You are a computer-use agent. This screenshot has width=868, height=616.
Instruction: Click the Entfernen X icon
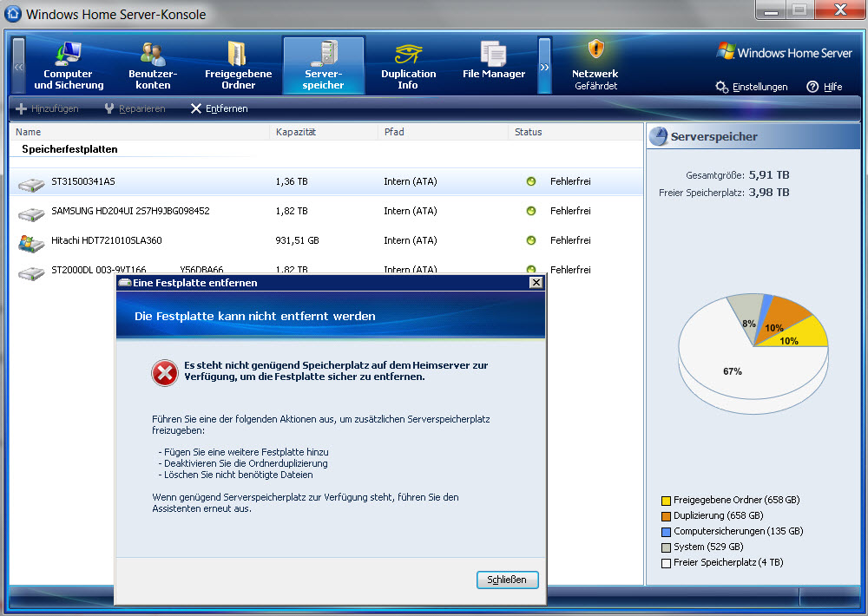pyautogui.click(x=196, y=108)
